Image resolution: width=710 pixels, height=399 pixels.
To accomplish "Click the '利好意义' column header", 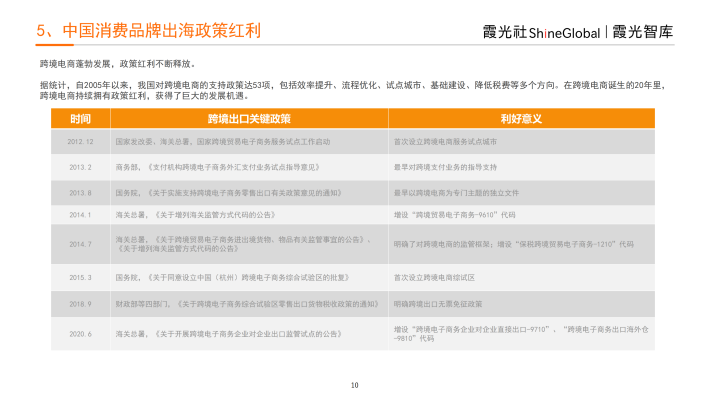I will [x=521, y=119].
